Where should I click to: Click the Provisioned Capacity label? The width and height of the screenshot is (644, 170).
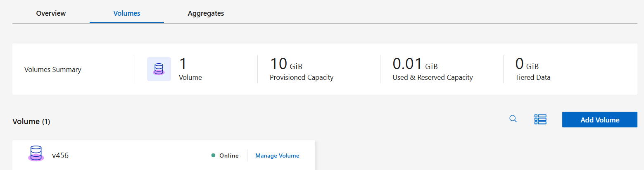(302, 77)
